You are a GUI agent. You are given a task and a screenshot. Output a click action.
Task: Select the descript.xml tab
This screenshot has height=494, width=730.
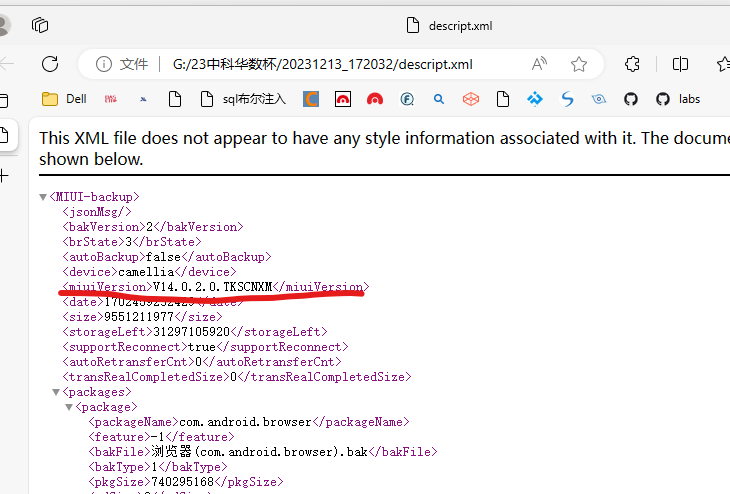pos(450,26)
